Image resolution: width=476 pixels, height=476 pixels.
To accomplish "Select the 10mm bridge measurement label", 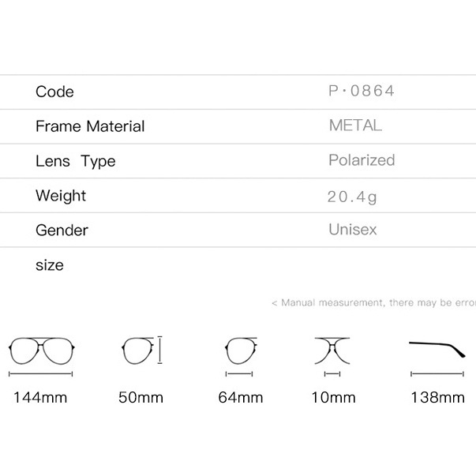I will tap(334, 397).
